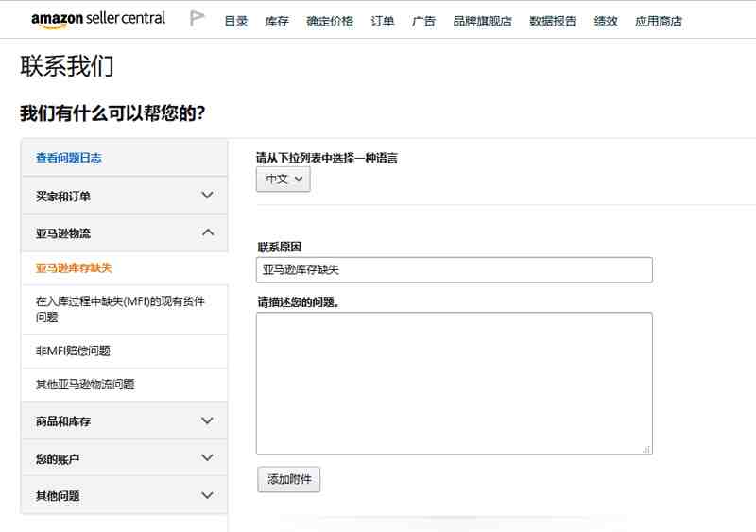The width and height of the screenshot is (756, 532).
Task: Click the flag icon in header
Action: (198, 19)
